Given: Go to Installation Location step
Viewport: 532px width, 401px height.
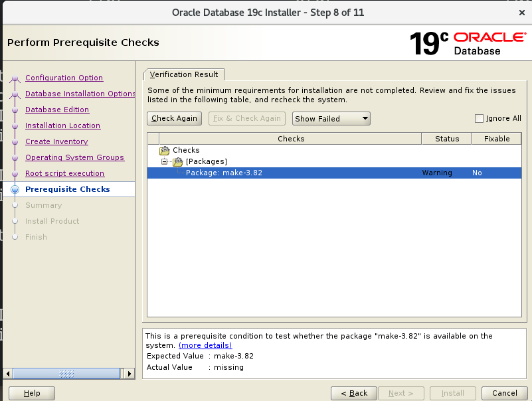Looking at the screenshot, I should [x=63, y=125].
